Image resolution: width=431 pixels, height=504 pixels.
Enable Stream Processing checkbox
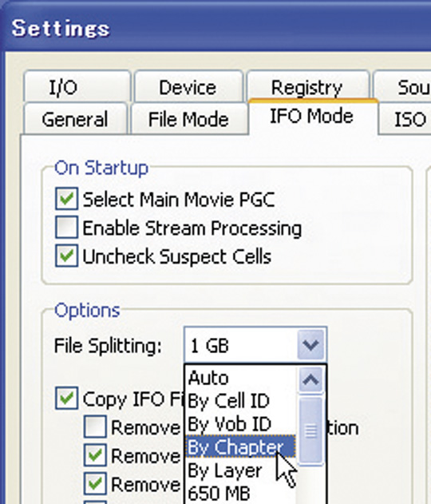[66, 228]
